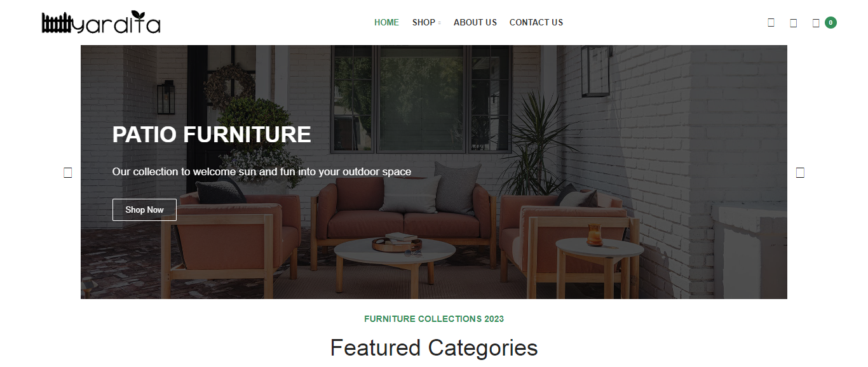Click the green cart count badge showing 0
The width and height of the screenshot is (868, 367).
(831, 23)
